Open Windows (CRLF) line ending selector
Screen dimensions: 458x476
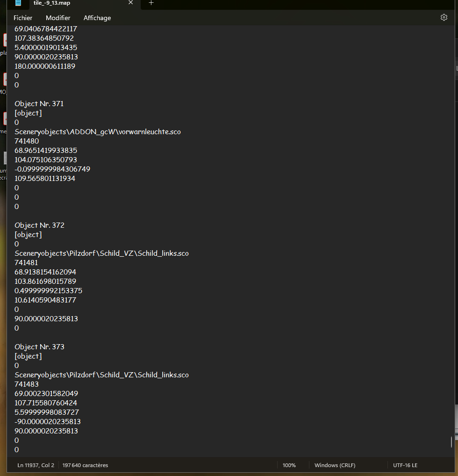point(335,465)
